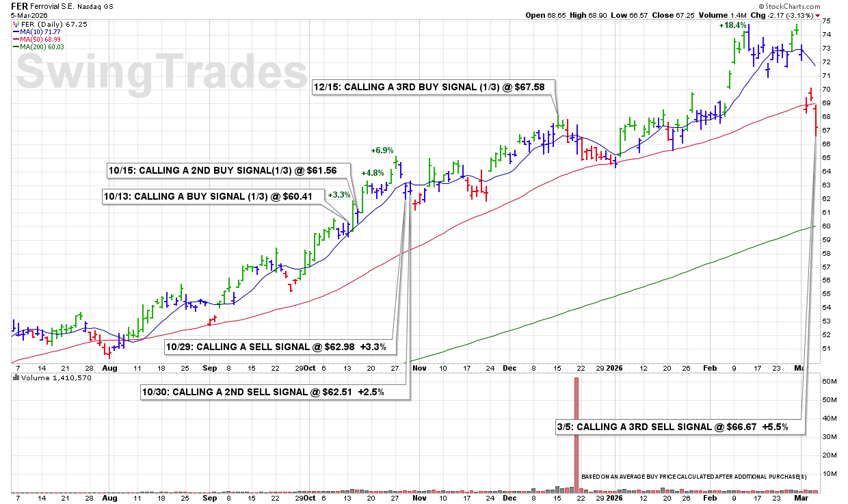Click the red down-arrow next to Chg value
The width and height of the screenshot is (848, 504).
(817, 15)
